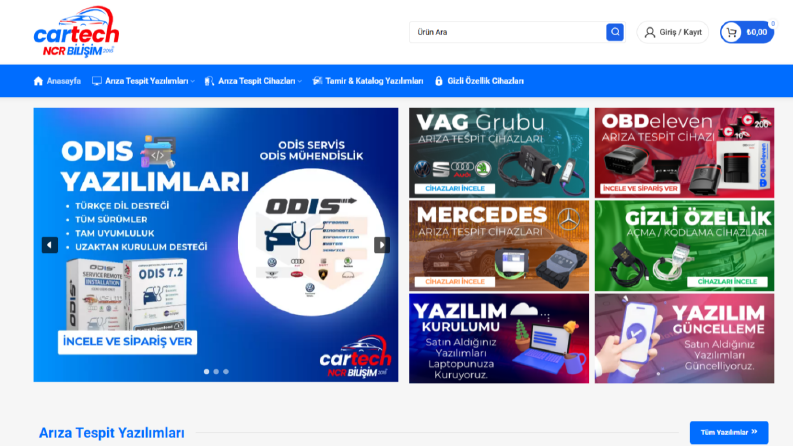
Task: Click the GİZLİ ÖZELLİK banner heading
Action: tap(698, 218)
